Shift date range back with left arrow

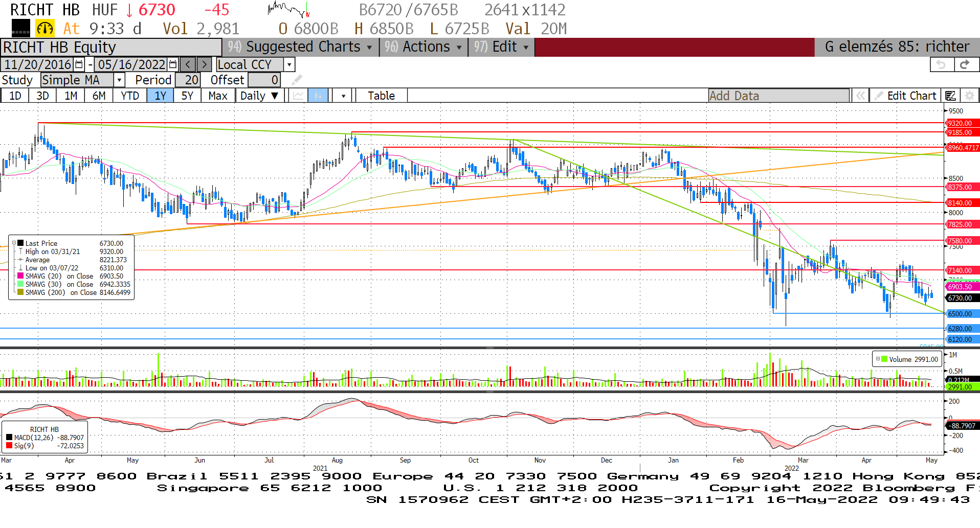click(x=188, y=64)
